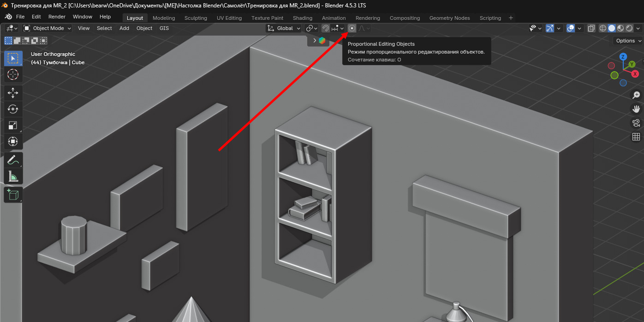Choose the Measure tool

13,176
